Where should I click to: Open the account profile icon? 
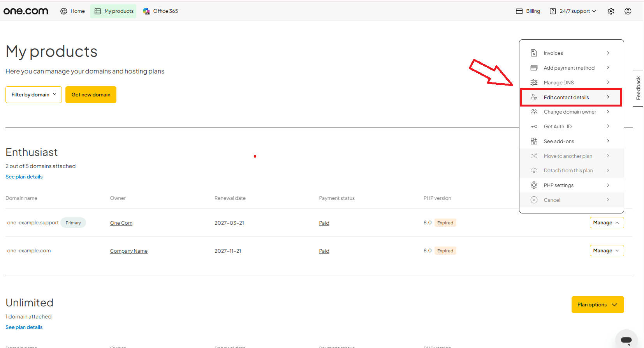point(628,11)
